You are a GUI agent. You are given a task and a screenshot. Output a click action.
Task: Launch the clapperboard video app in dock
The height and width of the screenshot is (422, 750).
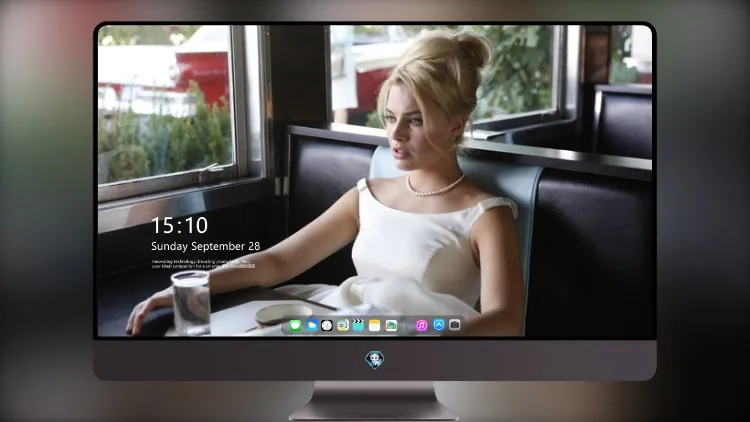pos(358,326)
